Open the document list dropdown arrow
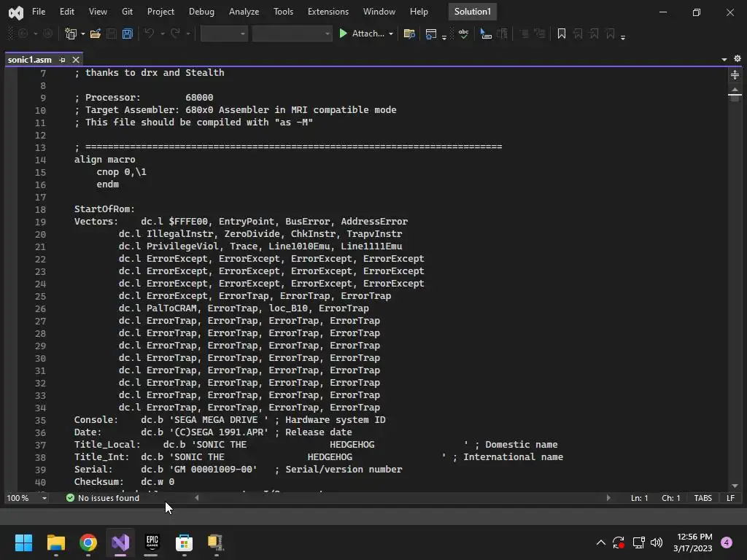The width and height of the screenshot is (747, 560). click(724, 60)
